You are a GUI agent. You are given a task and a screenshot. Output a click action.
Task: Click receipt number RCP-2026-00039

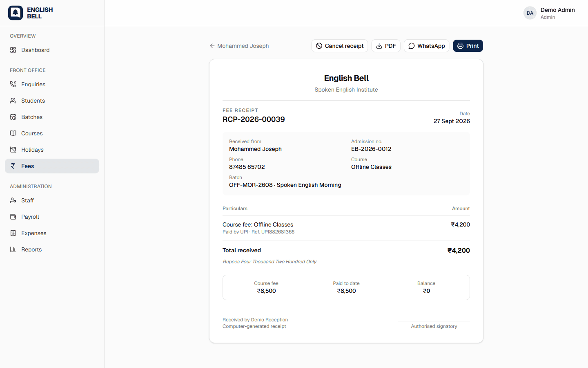[x=254, y=119]
